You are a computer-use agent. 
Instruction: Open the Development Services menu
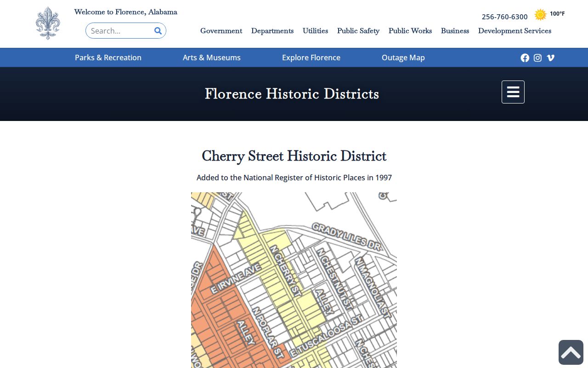(515, 31)
